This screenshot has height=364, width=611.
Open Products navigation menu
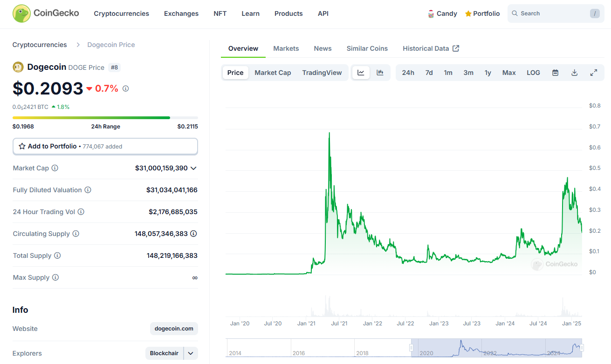pyautogui.click(x=288, y=13)
